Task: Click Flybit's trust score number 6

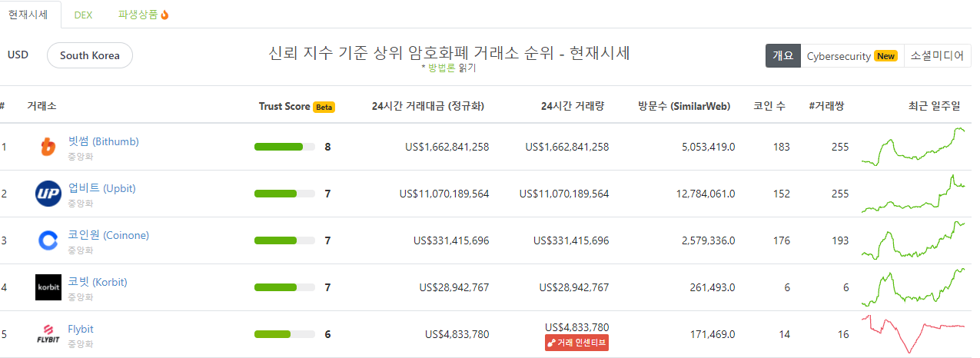Action: pos(328,334)
